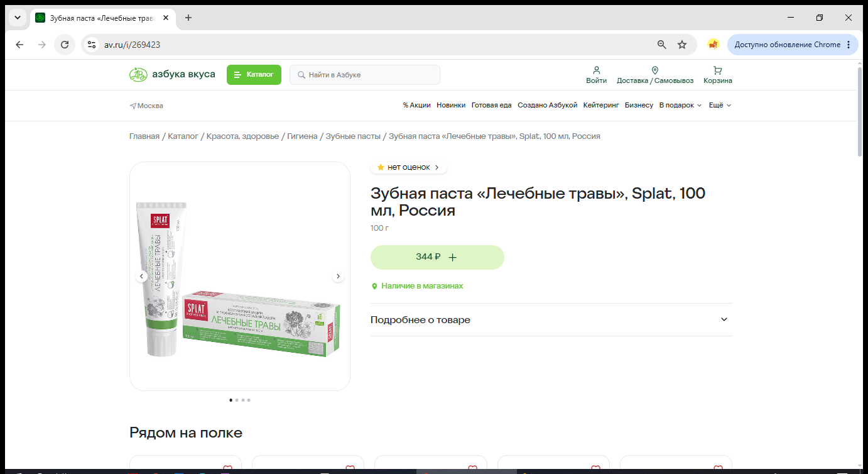868x474 pixels.
Task: Open the tab search dropdown arrow
Action: pyautogui.click(x=18, y=18)
